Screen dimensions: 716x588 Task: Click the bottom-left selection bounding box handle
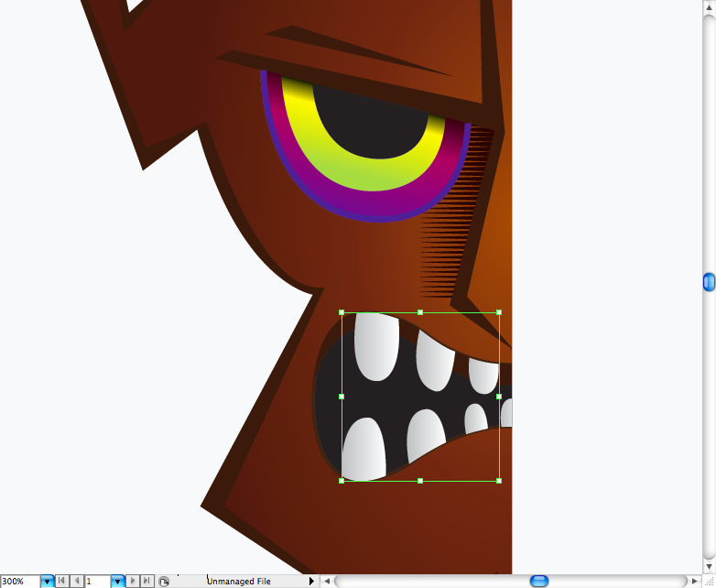(x=342, y=481)
